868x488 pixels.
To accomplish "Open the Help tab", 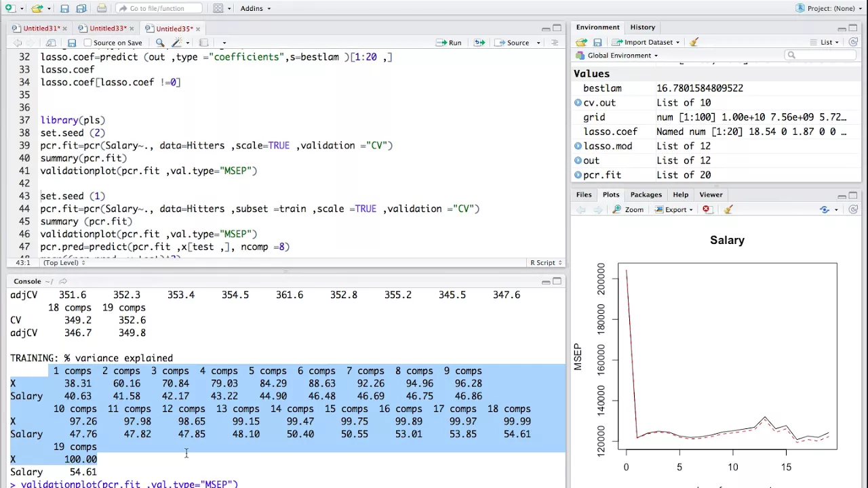I will click(x=680, y=195).
